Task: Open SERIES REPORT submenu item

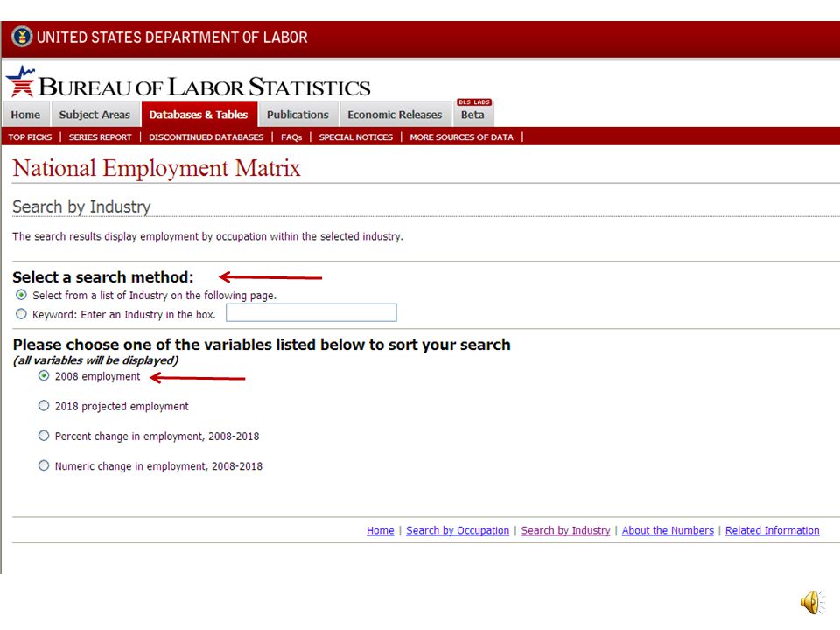Action: pos(100,137)
